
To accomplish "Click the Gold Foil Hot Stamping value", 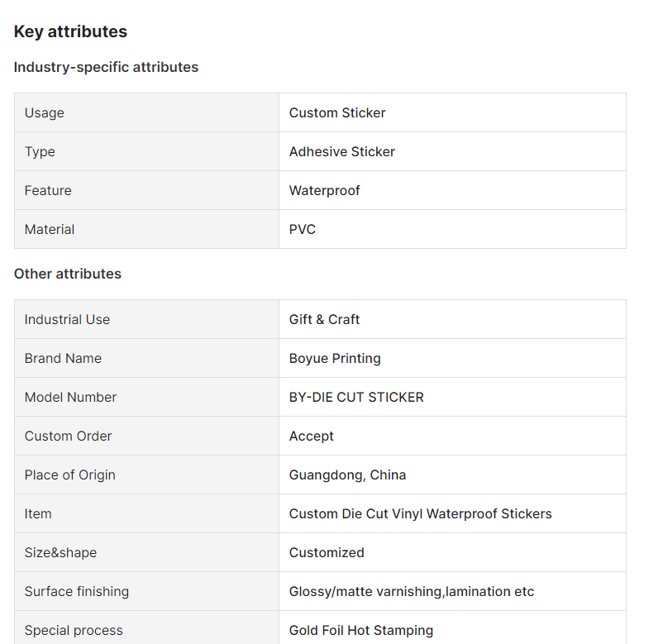I will [x=360, y=631].
